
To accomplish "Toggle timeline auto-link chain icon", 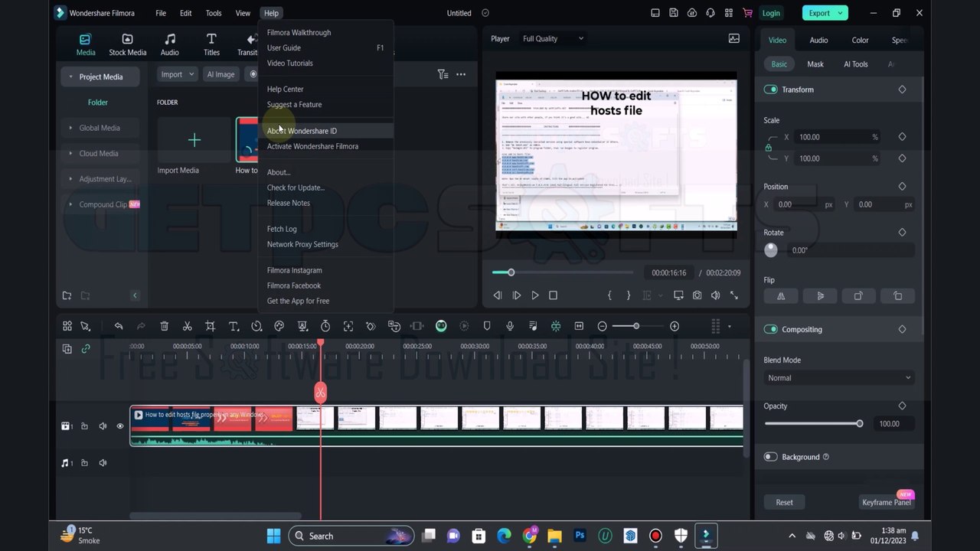I will [86, 348].
